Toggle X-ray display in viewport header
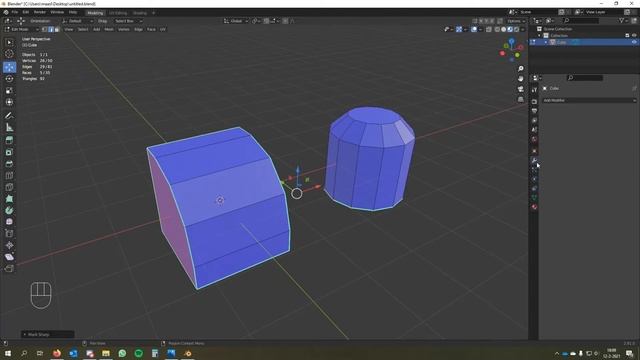The width and height of the screenshot is (640, 360). pos(489,29)
